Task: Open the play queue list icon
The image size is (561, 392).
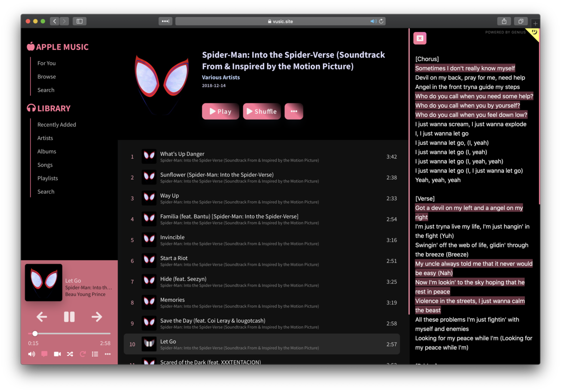Action: tap(95, 354)
